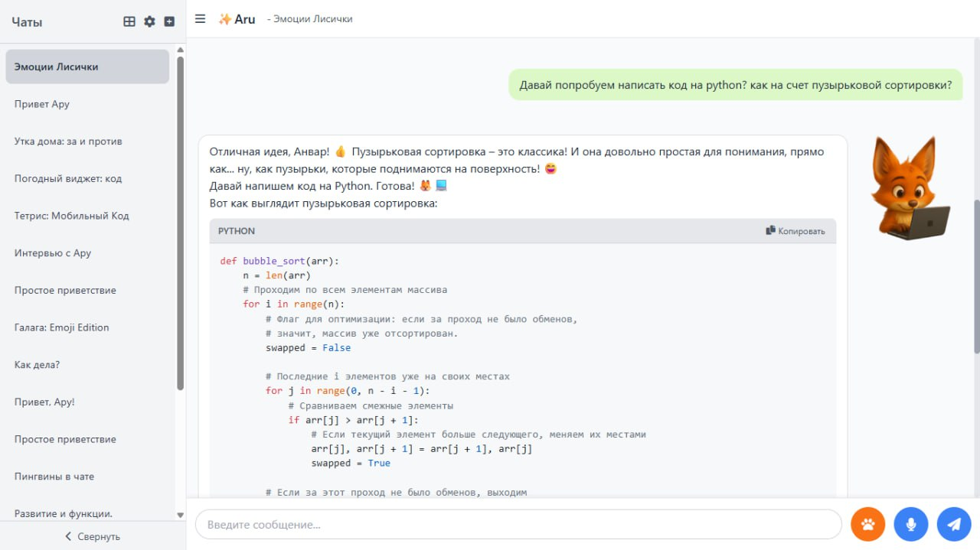Image resolution: width=980 pixels, height=550 pixels.
Task: Click the orange paw button
Action: tap(867, 525)
